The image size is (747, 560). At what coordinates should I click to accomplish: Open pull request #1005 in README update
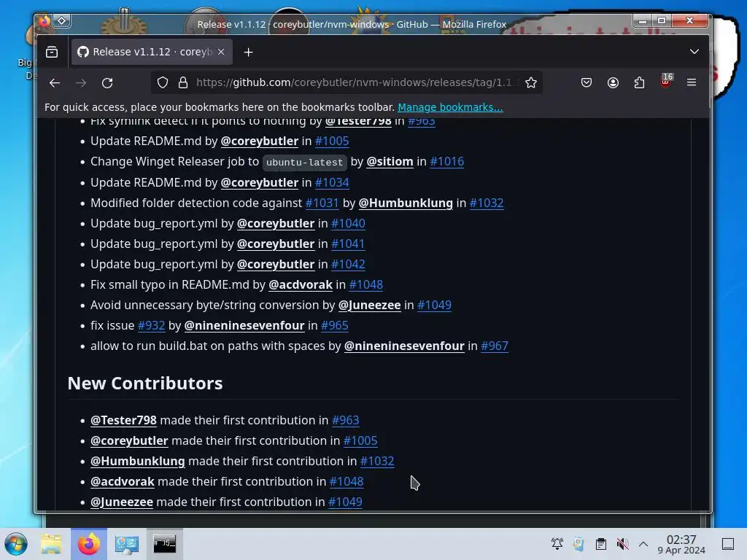pos(332,141)
